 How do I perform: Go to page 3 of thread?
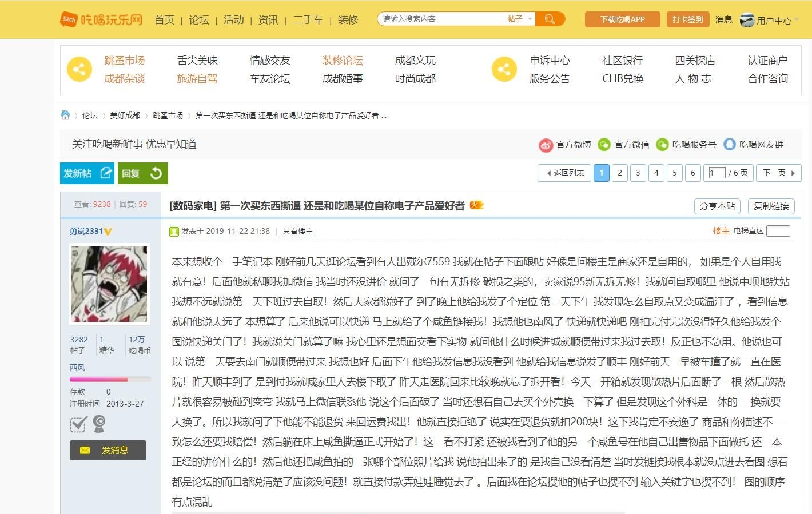[638, 173]
